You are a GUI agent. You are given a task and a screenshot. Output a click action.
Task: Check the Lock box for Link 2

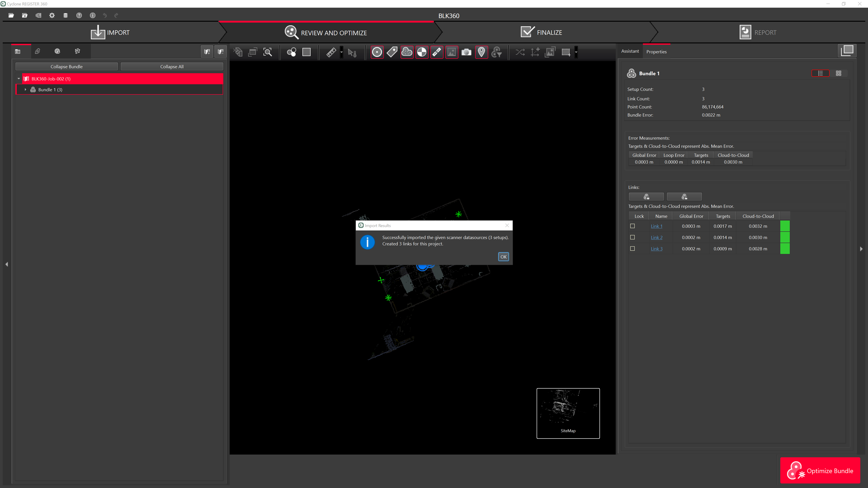[x=633, y=237]
